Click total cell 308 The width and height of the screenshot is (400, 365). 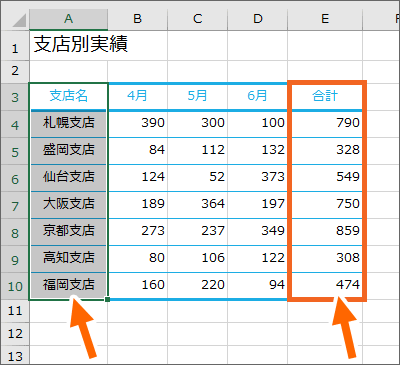325,259
